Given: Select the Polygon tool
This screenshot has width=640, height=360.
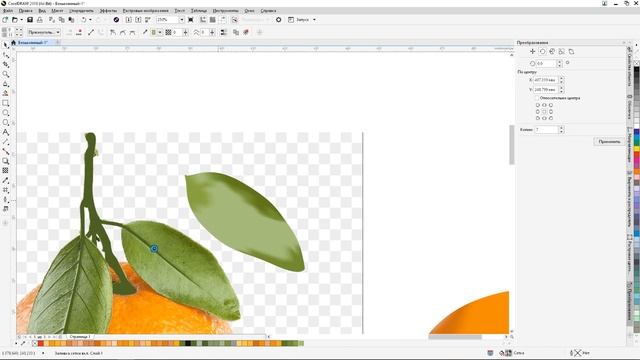Looking at the screenshot, I should point(5,122).
